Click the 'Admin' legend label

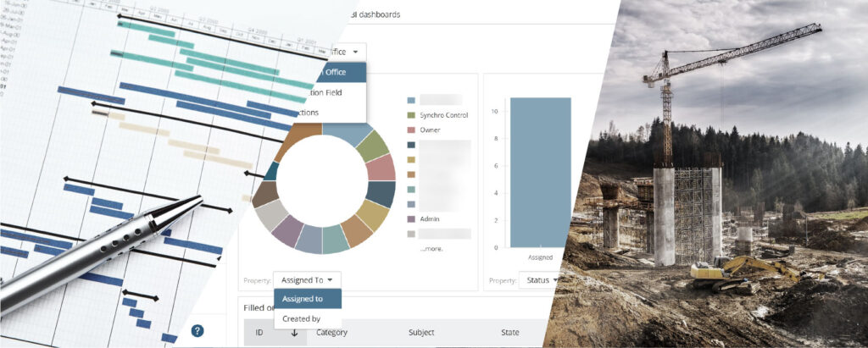coord(430,219)
